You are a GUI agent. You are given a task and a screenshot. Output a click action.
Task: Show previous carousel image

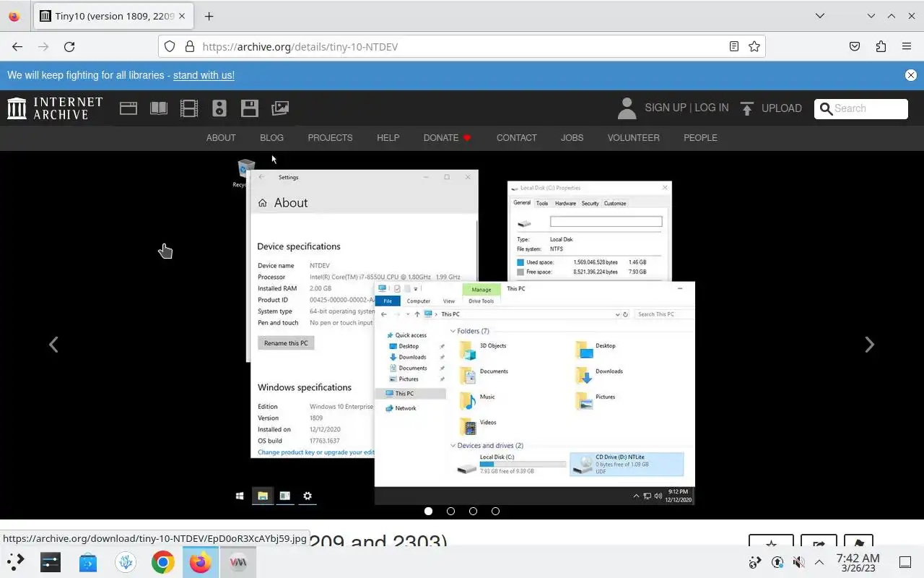tap(53, 345)
